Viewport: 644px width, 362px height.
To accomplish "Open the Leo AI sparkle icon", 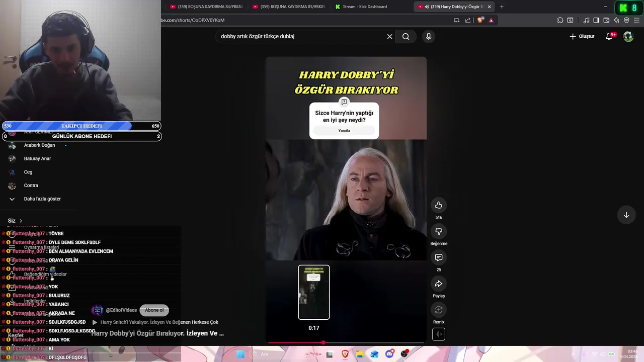I will [x=616, y=20].
